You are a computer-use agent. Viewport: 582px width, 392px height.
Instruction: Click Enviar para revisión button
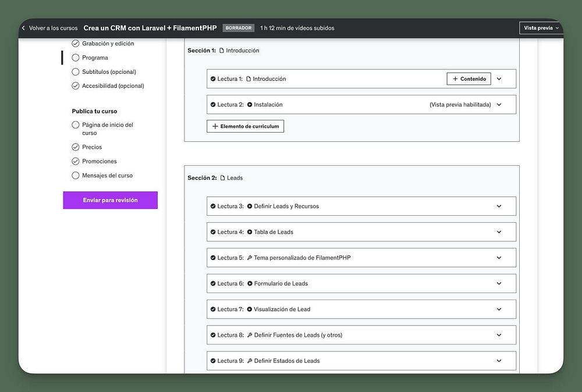pyautogui.click(x=110, y=200)
